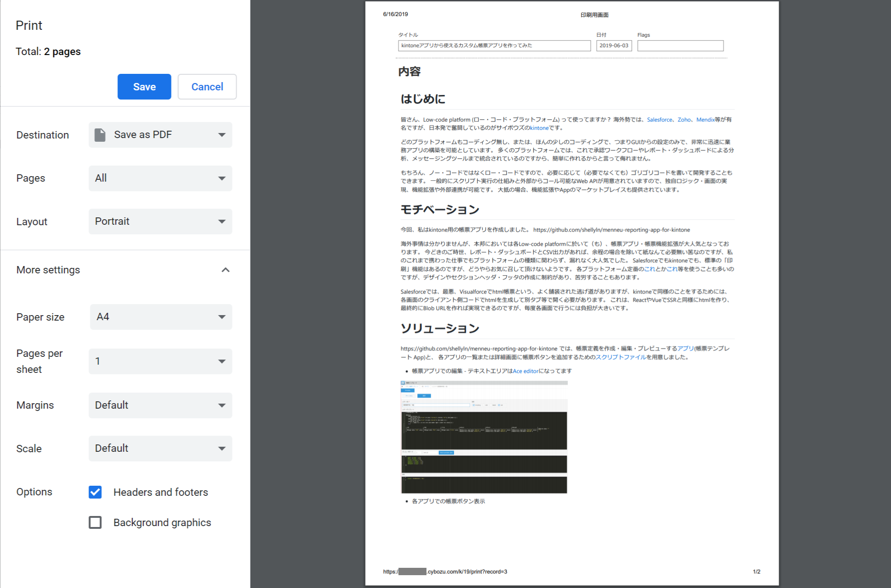Click the Salesforce link in preview
This screenshot has height=588, width=891.
click(x=659, y=120)
